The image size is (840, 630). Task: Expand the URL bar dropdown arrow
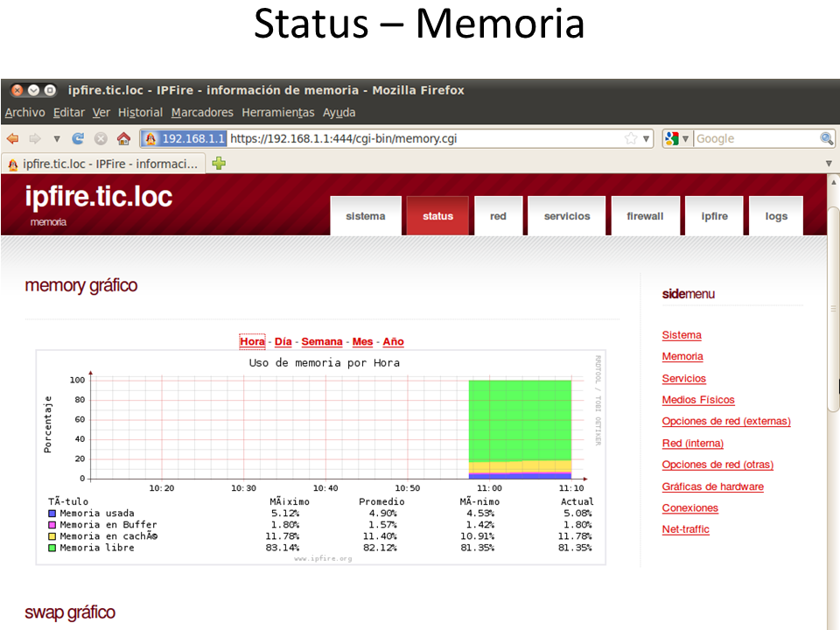[x=647, y=138]
